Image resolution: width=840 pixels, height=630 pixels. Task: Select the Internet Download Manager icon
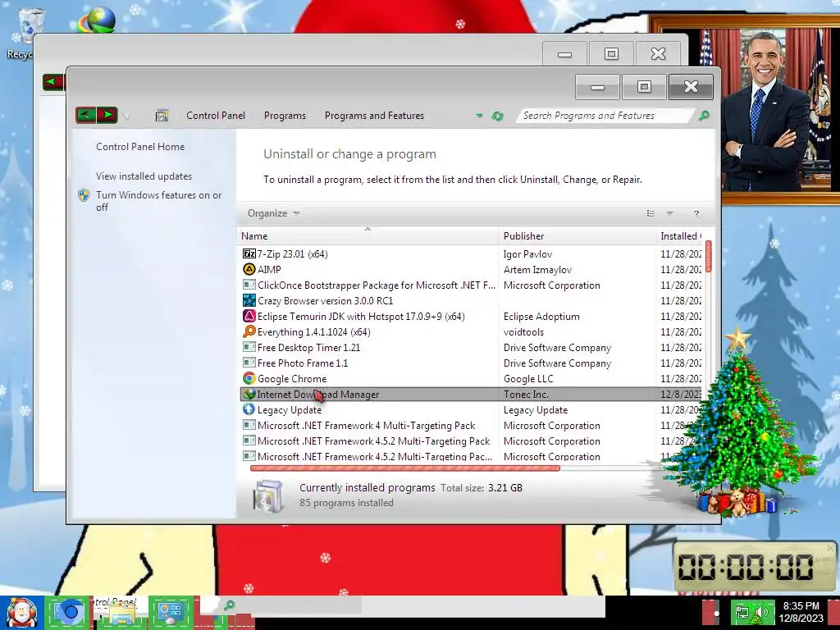248,395
